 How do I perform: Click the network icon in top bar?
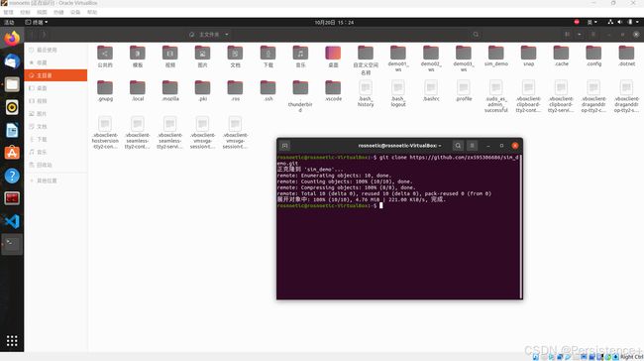click(610, 22)
